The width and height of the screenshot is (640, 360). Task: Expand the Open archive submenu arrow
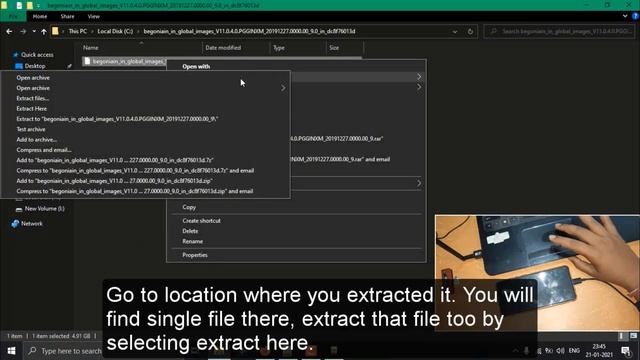click(x=283, y=88)
